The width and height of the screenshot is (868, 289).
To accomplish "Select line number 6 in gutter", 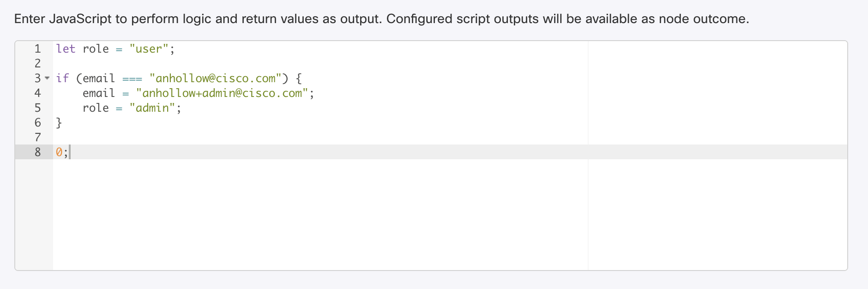I will point(38,123).
